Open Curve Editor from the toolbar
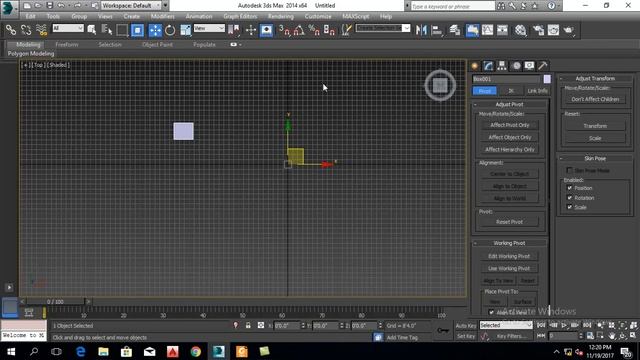Image resolution: width=640 pixels, height=360 pixels. click(x=487, y=30)
